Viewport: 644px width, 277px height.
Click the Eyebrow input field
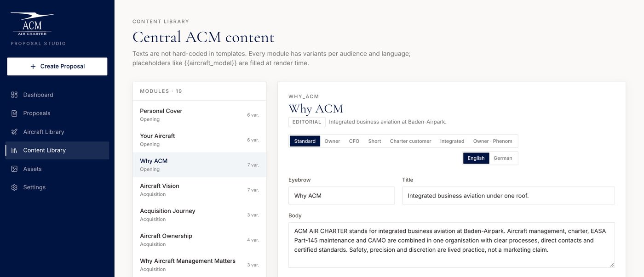[341, 196]
